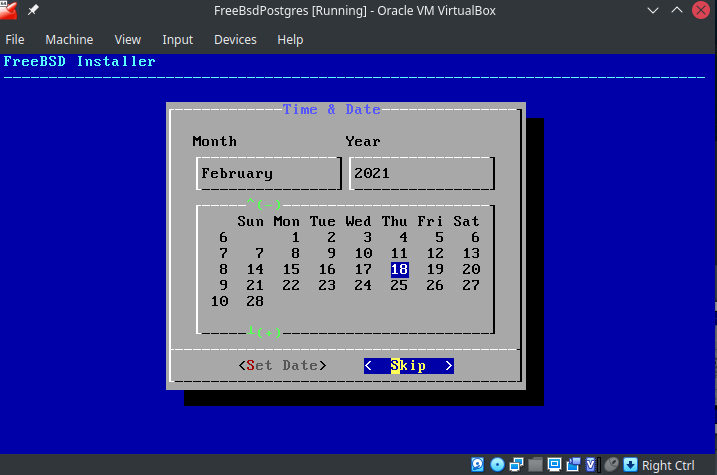This screenshot has height=475, width=717.
Task: Open the Devices menu
Action: coord(235,40)
